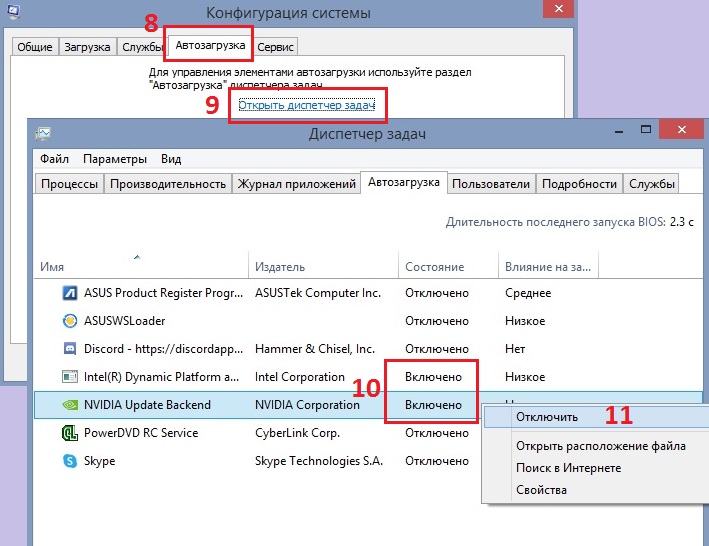Sort by Влияние на запуск column header
The image size is (709, 546).
pyautogui.click(x=548, y=267)
